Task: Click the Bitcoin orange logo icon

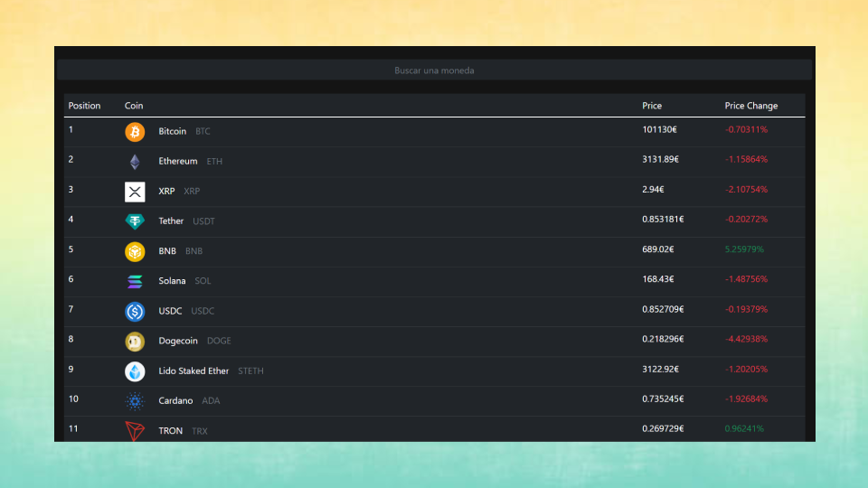Action: (135, 132)
